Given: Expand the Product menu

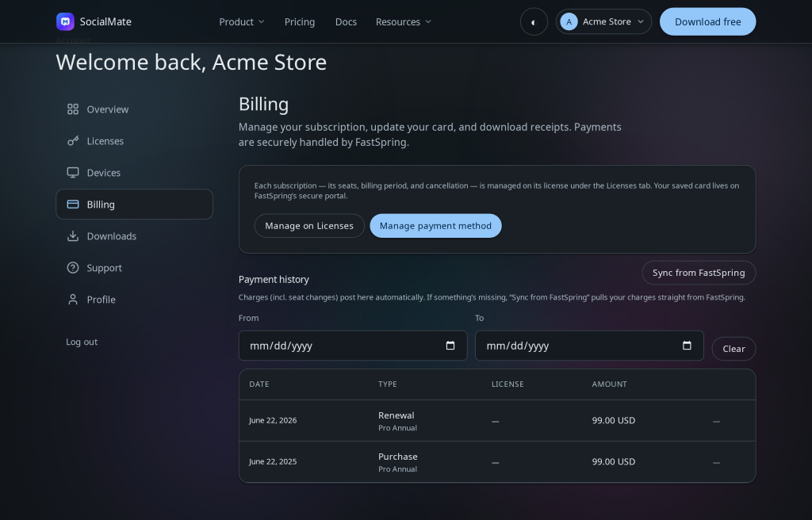Looking at the screenshot, I should 241,21.
